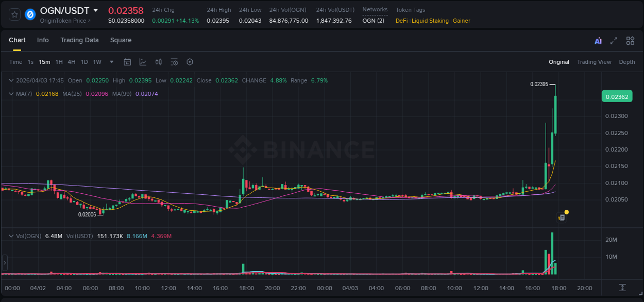Click the Liquid Staking token tag

430,21
